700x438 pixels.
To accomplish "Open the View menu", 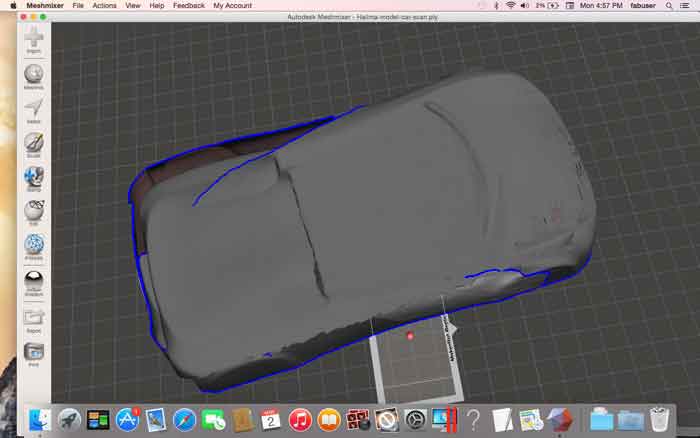I will pyautogui.click(x=133, y=5).
